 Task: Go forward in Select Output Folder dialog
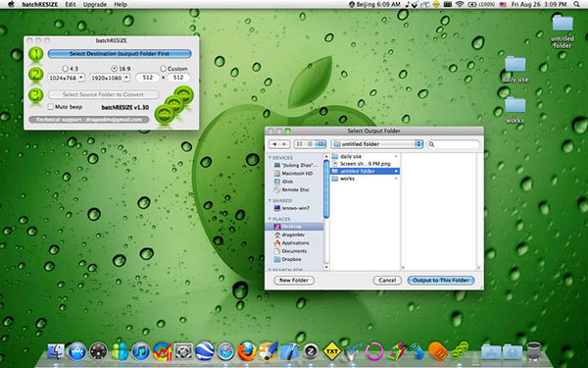(x=284, y=144)
